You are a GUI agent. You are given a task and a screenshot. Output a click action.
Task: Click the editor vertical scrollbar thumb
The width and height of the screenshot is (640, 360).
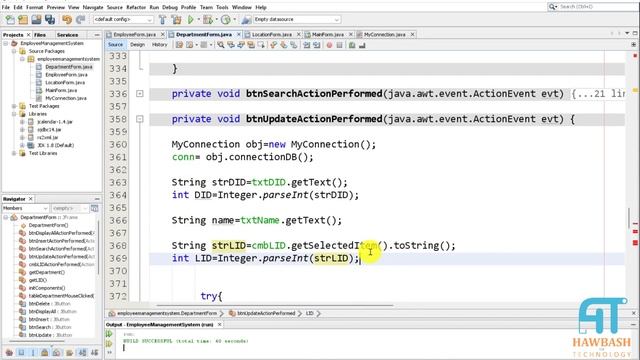(629, 219)
